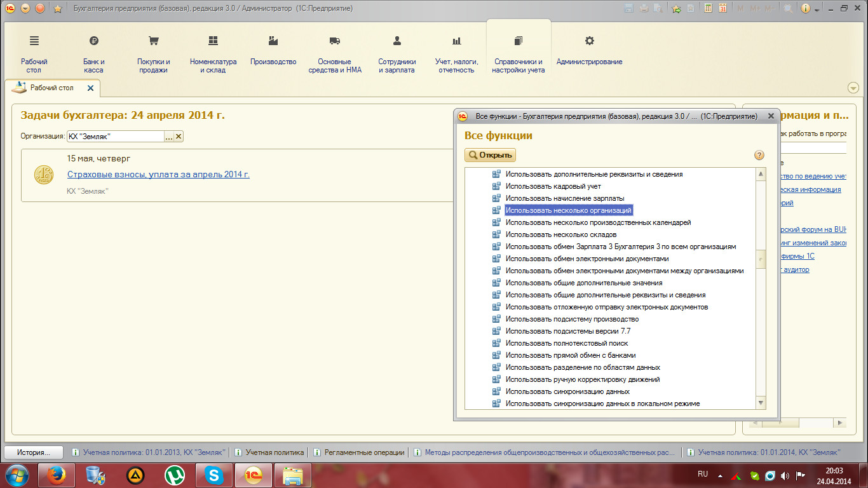Open Skype from the taskbar

tap(214, 475)
